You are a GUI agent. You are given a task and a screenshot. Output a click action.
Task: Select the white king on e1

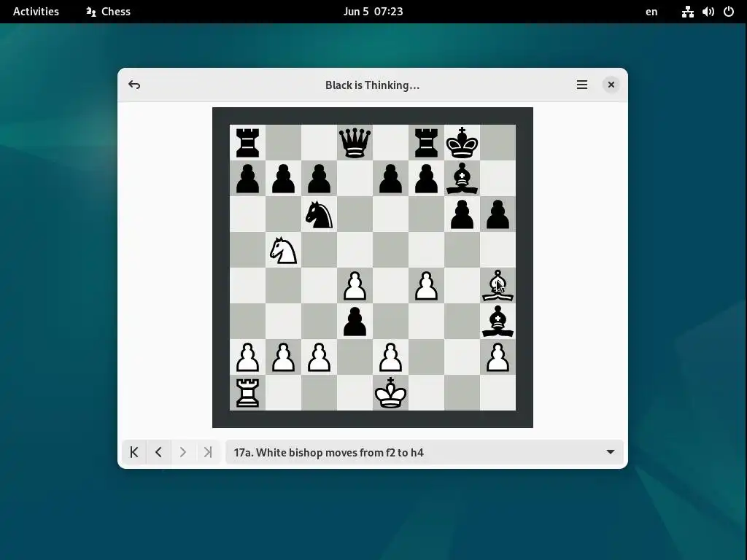391,392
